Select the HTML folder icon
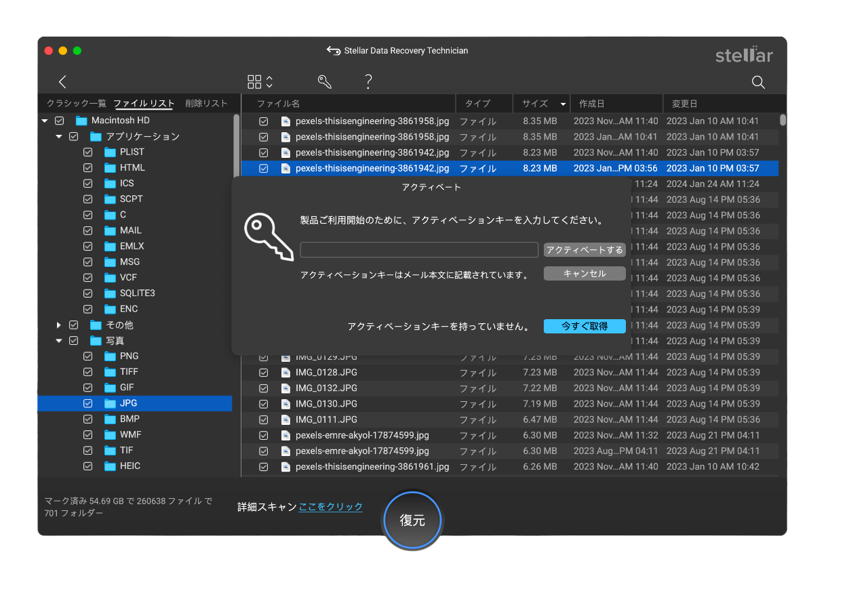The height and width of the screenshot is (595, 868). click(110, 167)
